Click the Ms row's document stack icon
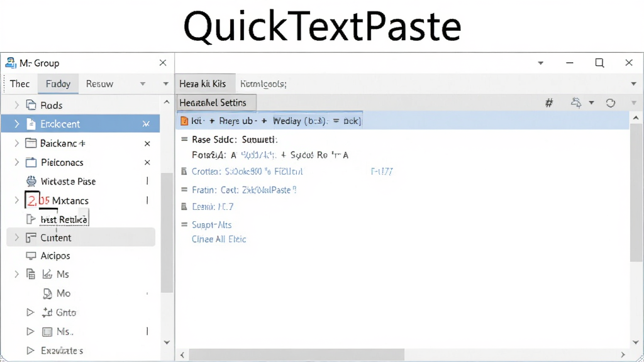The width and height of the screenshot is (644, 362). coord(31,274)
